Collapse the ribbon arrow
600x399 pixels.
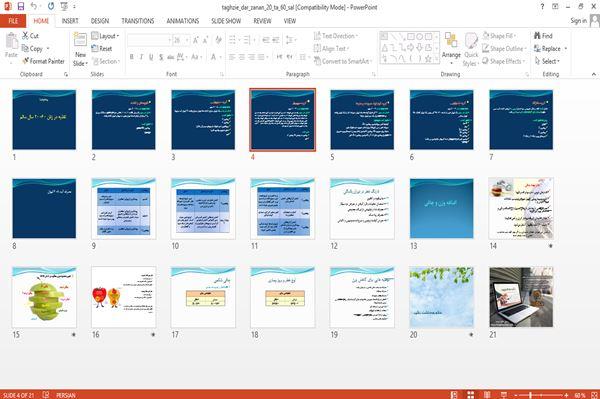pos(593,74)
